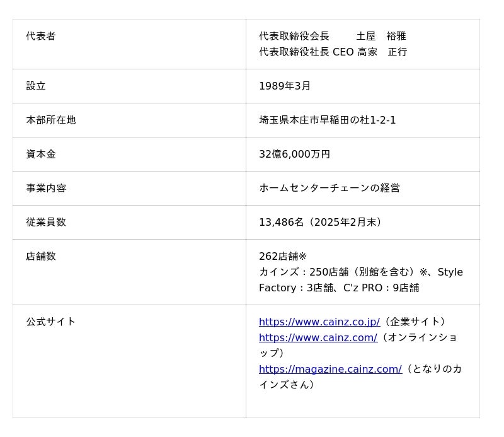This screenshot has width=504, height=437.
Task: Click the 262店舗※ store count text
Action: (x=283, y=256)
